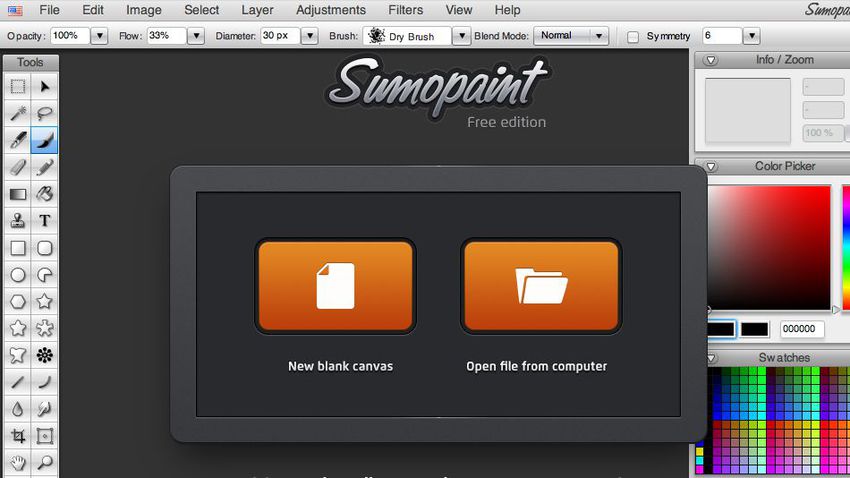The height and width of the screenshot is (478, 850).
Task: Pick the Magic Wand tool
Action: (18, 113)
